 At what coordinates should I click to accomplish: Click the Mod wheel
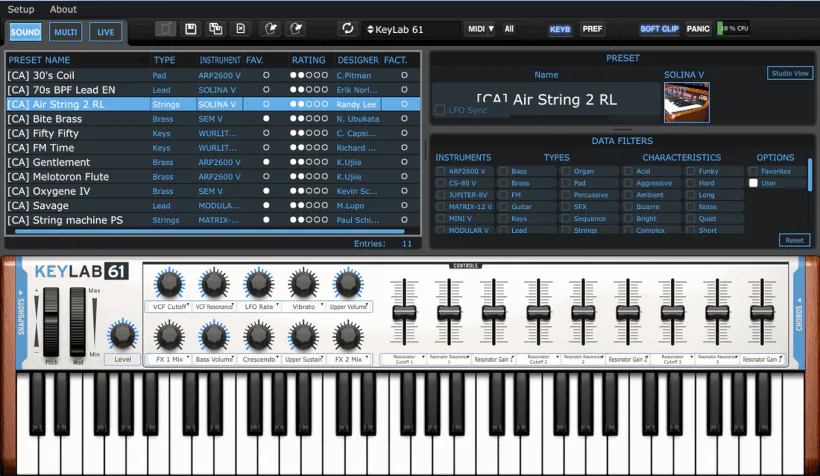click(77, 322)
